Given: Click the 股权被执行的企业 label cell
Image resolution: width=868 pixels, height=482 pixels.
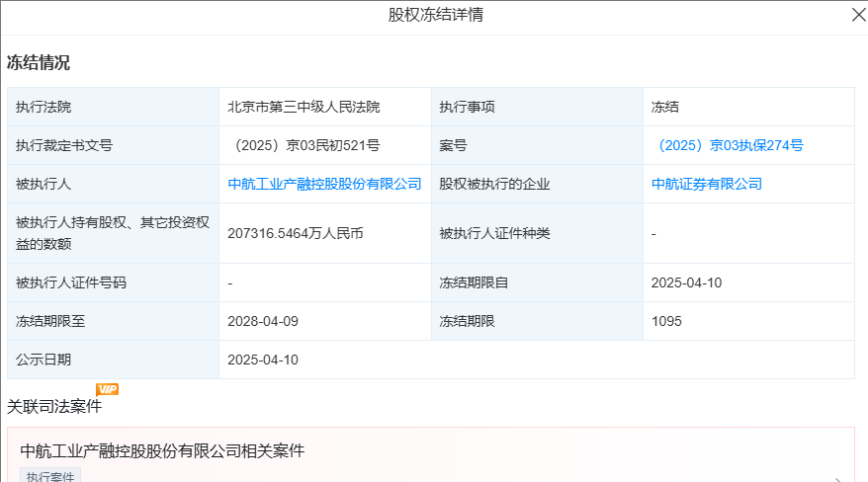Looking at the screenshot, I should tap(537, 184).
